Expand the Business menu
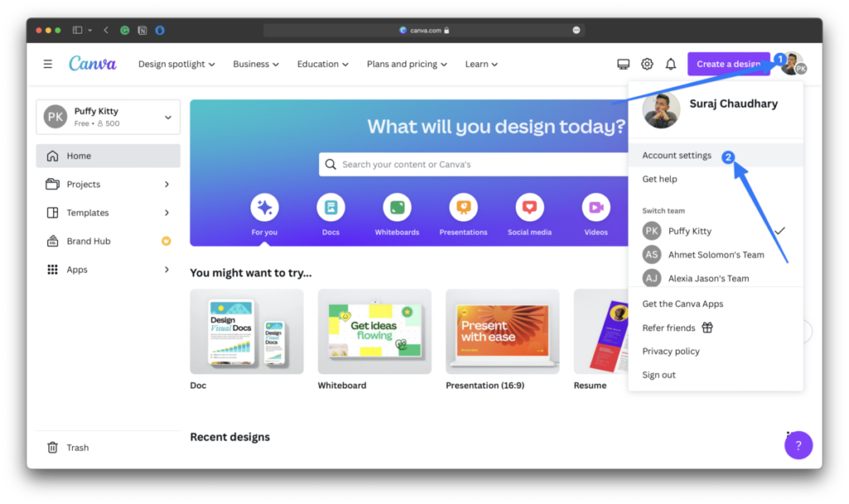Screen dimensions: 849x504 [256, 64]
